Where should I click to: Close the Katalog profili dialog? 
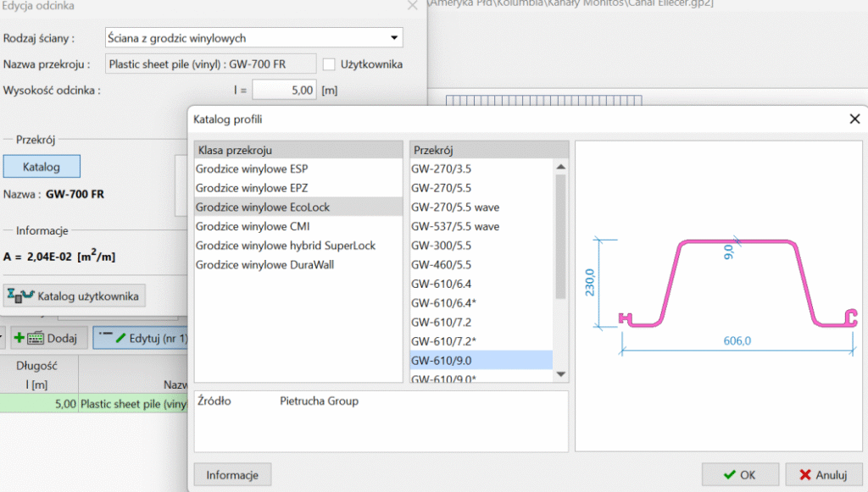854,119
